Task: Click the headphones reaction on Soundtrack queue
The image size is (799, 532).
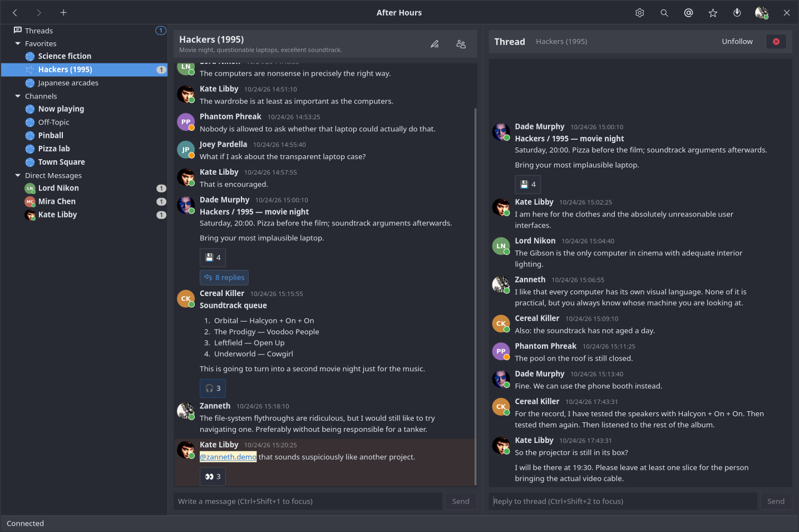Action: point(213,388)
